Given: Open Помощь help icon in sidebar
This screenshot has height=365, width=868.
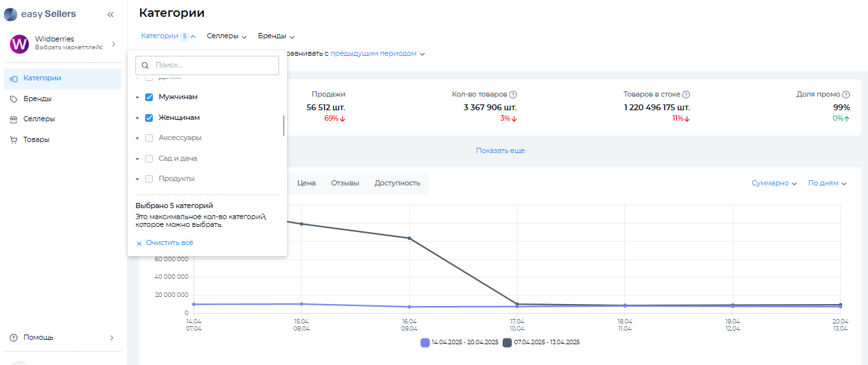Looking at the screenshot, I should pyautogui.click(x=14, y=338).
